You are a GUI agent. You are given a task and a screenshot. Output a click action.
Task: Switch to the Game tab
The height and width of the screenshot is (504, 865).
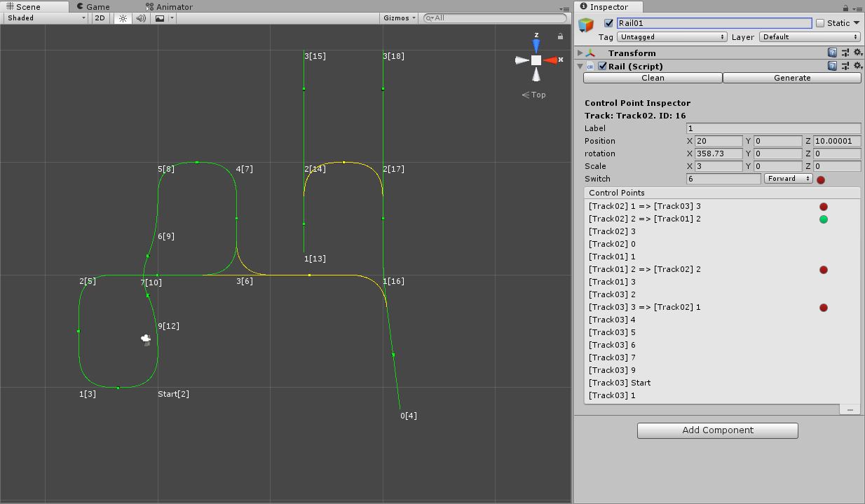click(93, 7)
